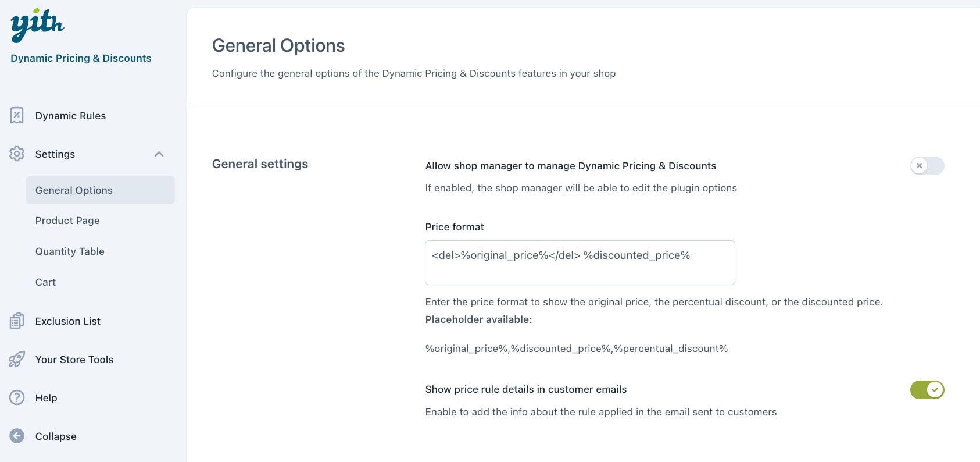Click the Dynamic Pricing & Discounts title
Screen dimensions: 980x462
click(81, 58)
